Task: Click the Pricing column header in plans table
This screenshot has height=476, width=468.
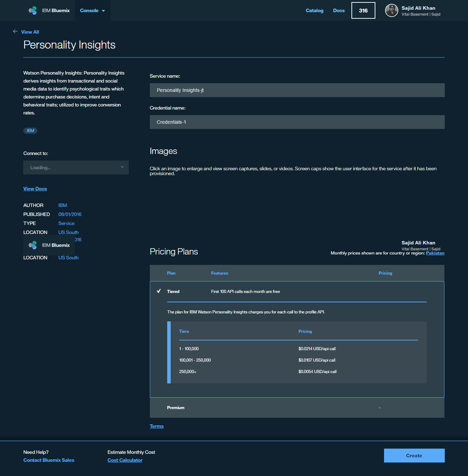Action: (385, 273)
